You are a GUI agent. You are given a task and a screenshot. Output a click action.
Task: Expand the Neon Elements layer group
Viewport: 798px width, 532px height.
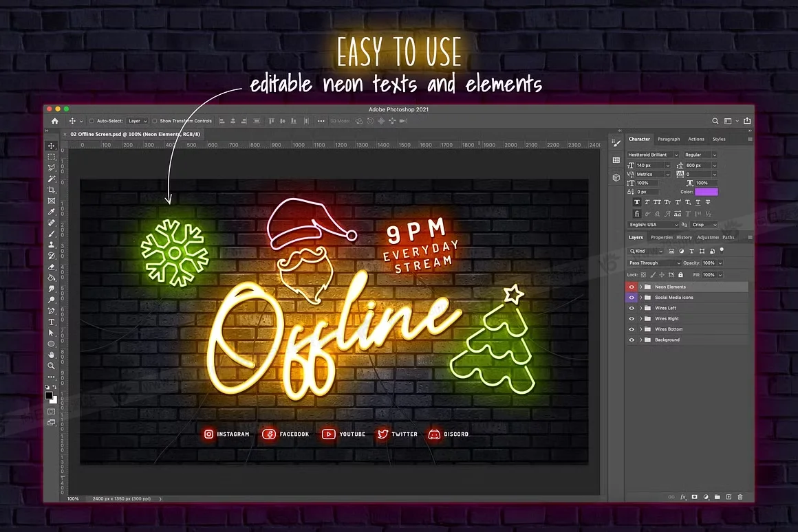point(640,287)
